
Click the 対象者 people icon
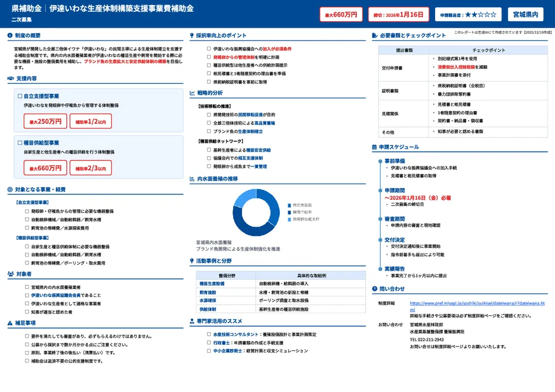[x=11, y=274]
